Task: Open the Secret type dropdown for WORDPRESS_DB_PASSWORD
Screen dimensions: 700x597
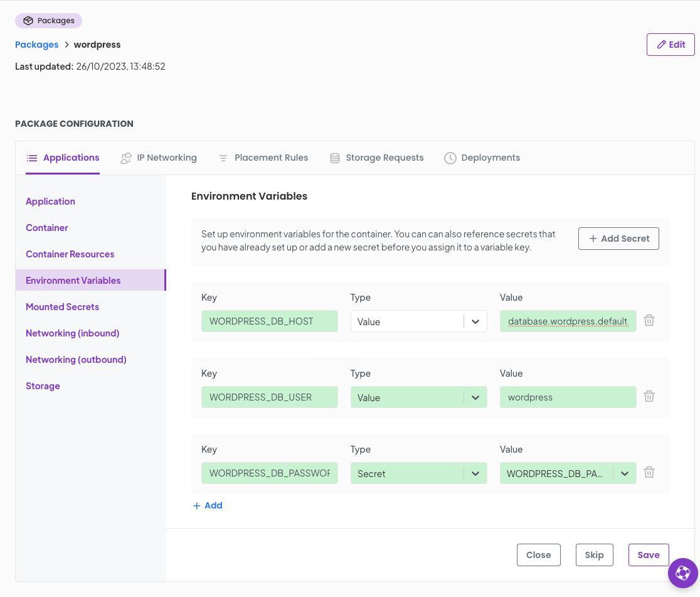Action: click(419, 473)
